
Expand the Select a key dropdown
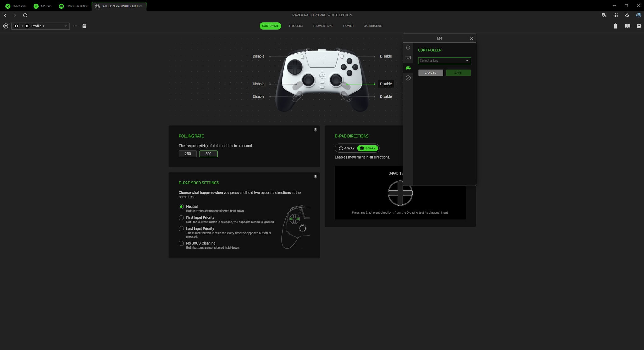coord(444,61)
